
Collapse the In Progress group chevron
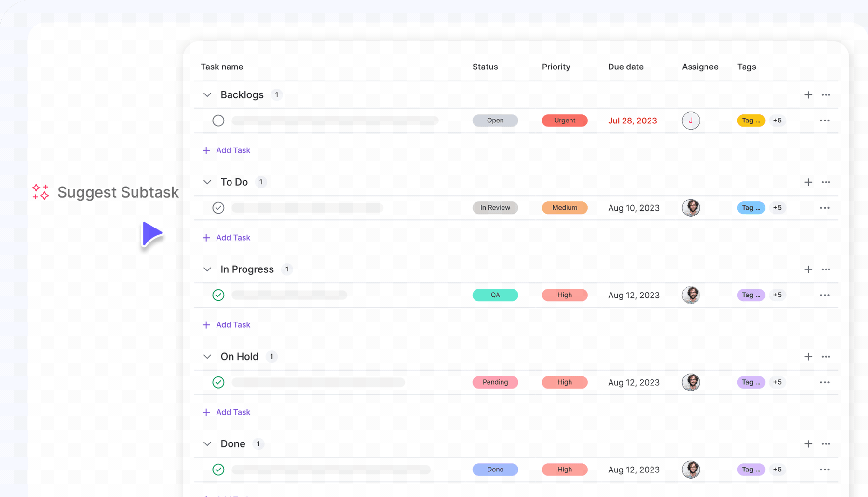pyautogui.click(x=207, y=269)
